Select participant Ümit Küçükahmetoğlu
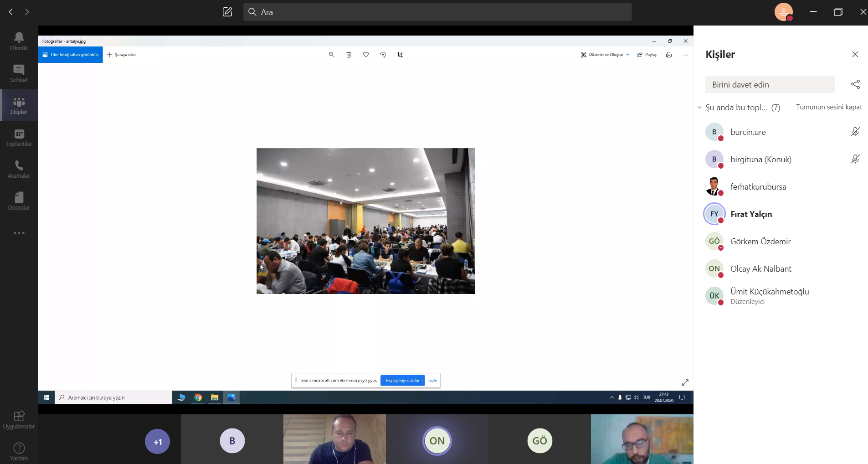Image resolution: width=868 pixels, height=464 pixels. (x=781, y=296)
